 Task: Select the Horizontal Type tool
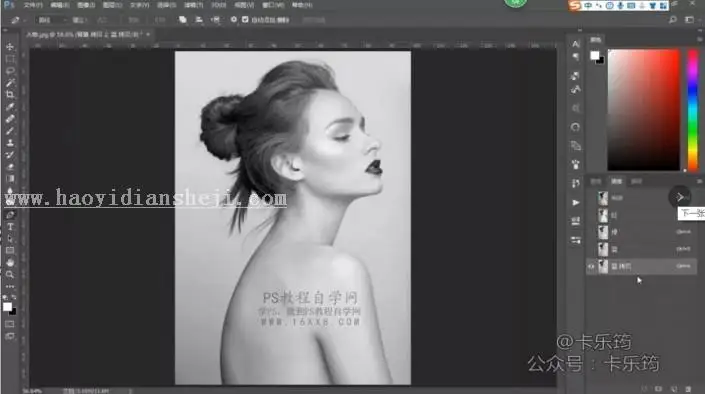[10, 227]
